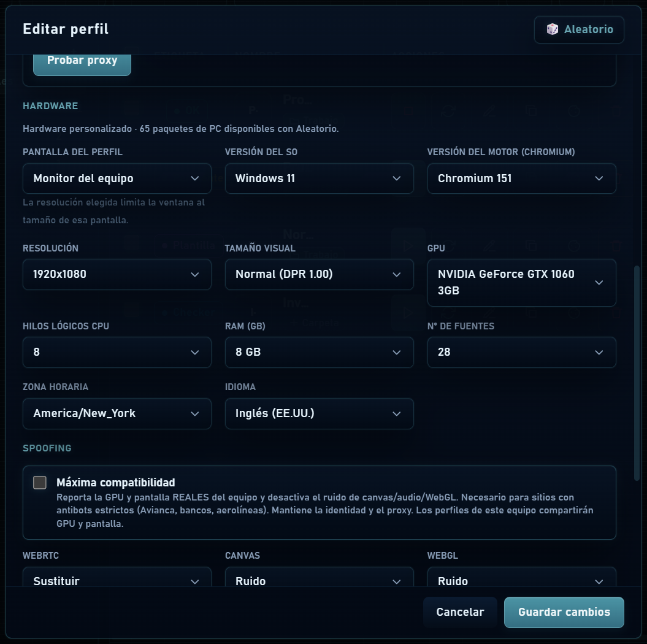Open the Chromium version dropdown

point(521,178)
